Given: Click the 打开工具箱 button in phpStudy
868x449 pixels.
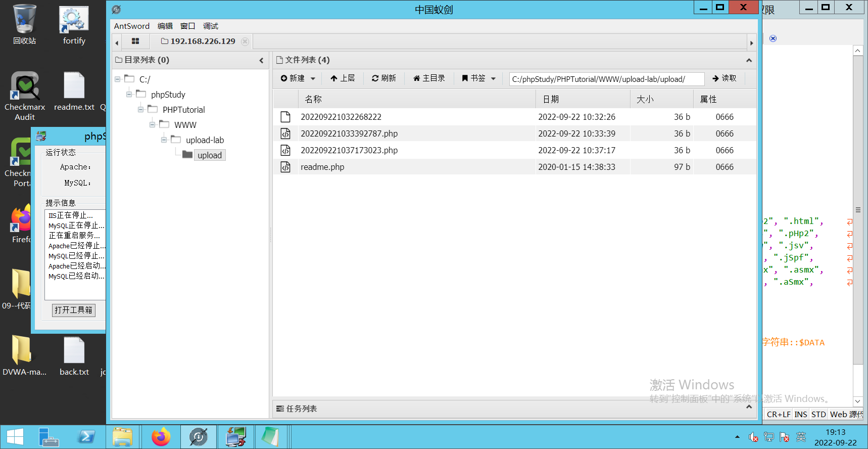Looking at the screenshot, I should (74, 310).
